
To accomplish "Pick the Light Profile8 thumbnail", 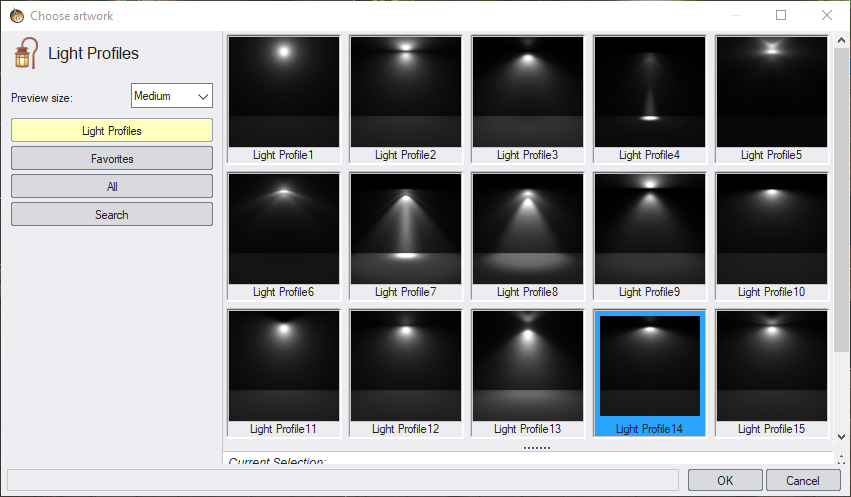I will tap(528, 228).
